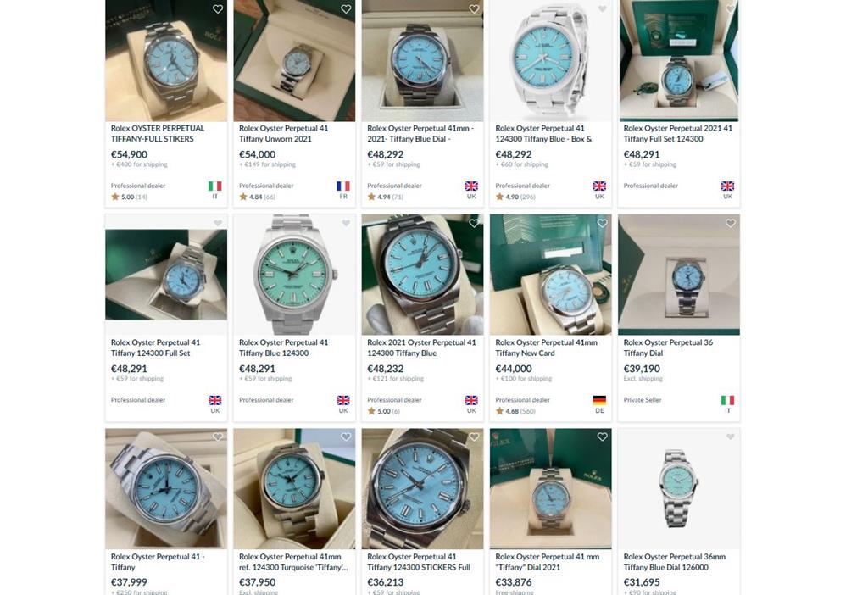868x595 pixels.
Task: Open the Tiffany Blue 124300 watch image
Action: (294, 275)
